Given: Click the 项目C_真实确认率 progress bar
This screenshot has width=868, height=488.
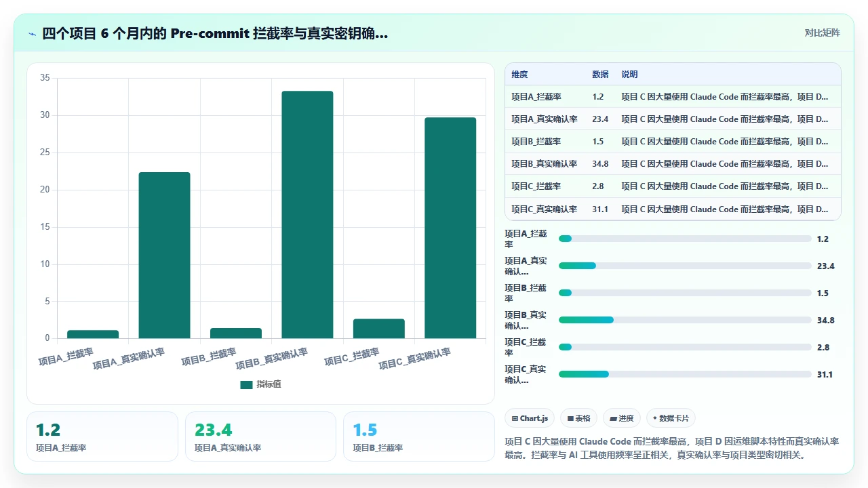Looking at the screenshot, I should tap(685, 374).
